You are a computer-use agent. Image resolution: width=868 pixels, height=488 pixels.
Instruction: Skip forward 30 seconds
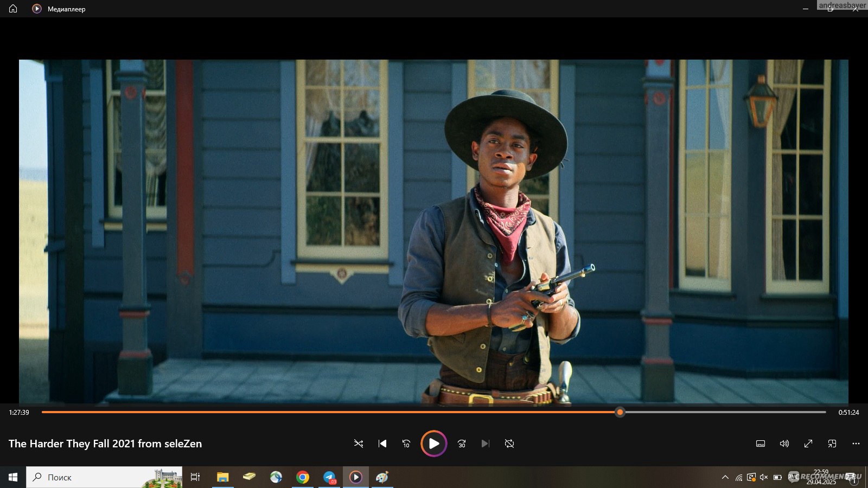462,444
